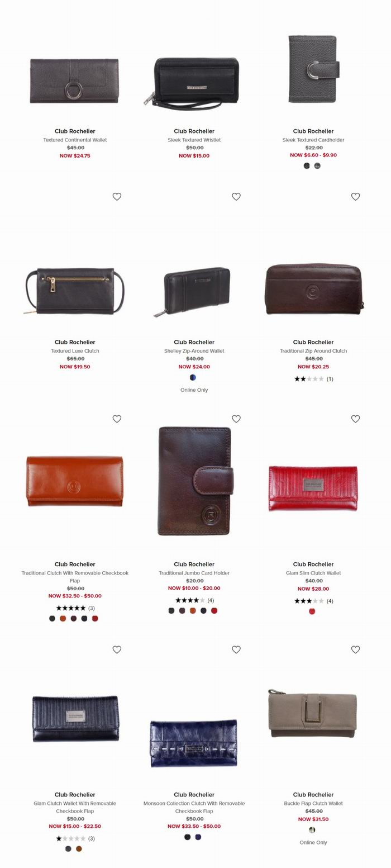The height and width of the screenshot is (868, 391).
Task: Tap heart icon above Shelley Zip-Around Wallet
Action: click(x=236, y=197)
